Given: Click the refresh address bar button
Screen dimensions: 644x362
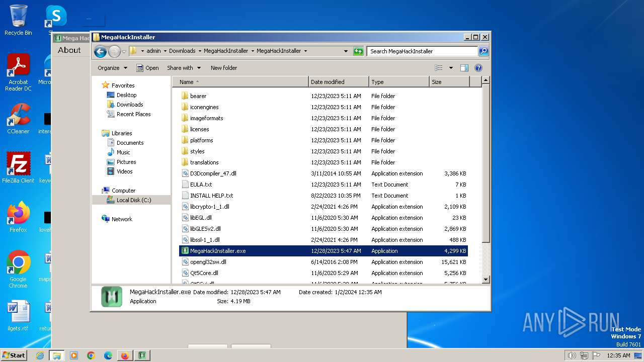Looking at the screenshot, I should pyautogui.click(x=358, y=51).
